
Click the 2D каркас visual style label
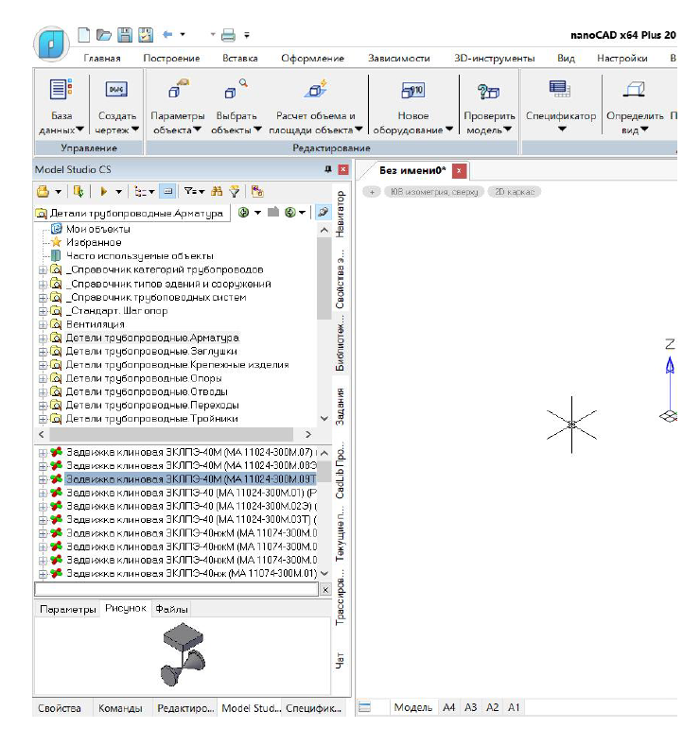pyautogui.click(x=515, y=192)
